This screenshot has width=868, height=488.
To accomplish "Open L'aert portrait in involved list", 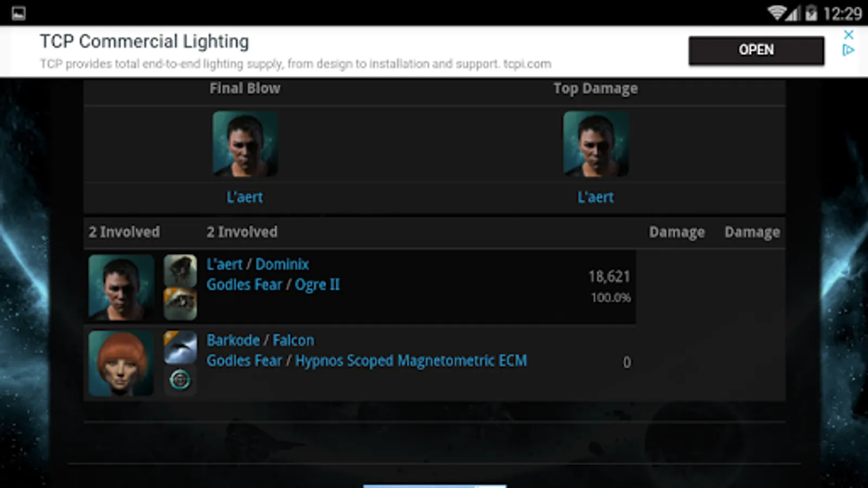I will (121, 287).
